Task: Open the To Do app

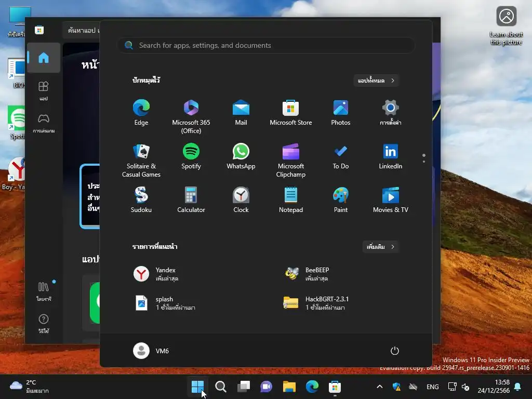Action: pyautogui.click(x=341, y=156)
